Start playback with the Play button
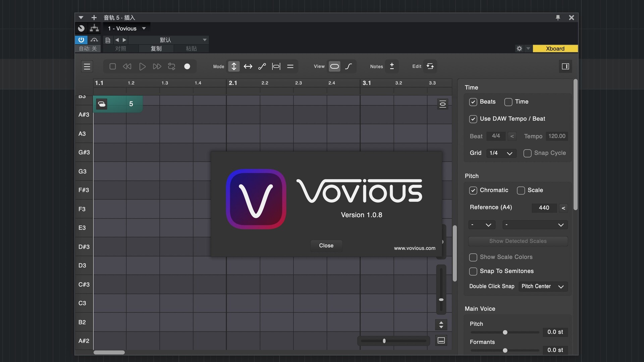This screenshot has height=362, width=644. [x=142, y=66]
